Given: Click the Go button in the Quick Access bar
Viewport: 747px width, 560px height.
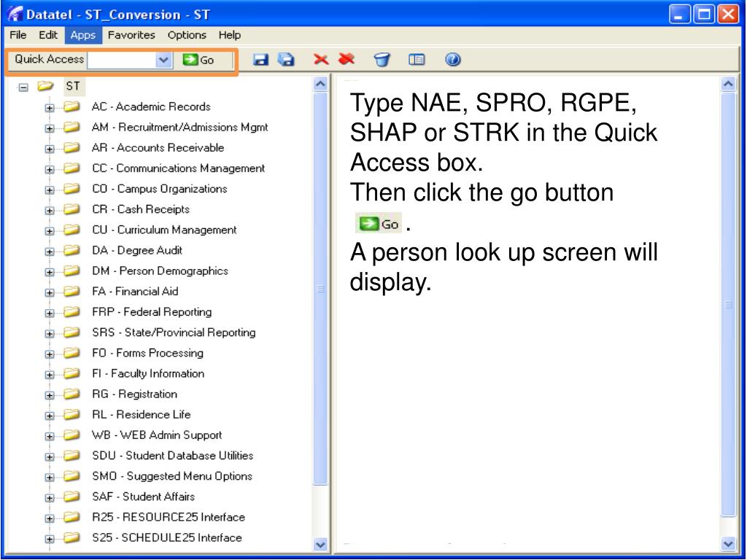Looking at the screenshot, I should (198, 60).
